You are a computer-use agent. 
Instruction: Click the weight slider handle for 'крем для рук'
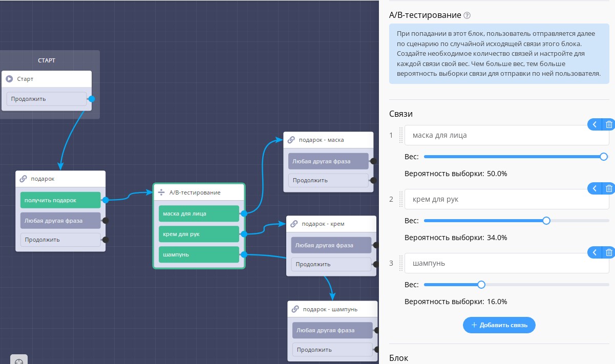tap(546, 221)
